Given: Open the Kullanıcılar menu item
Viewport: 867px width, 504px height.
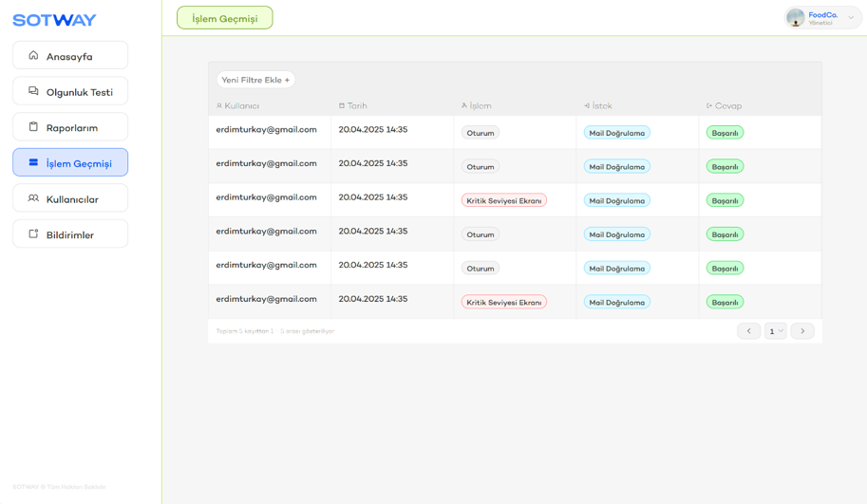Looking at the screenshot, I should pos(71,199).
